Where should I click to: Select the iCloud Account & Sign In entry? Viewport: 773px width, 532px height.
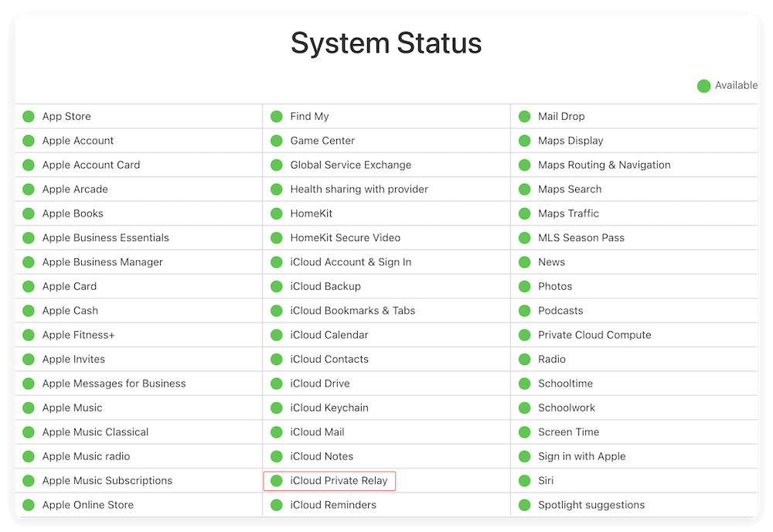351,262
